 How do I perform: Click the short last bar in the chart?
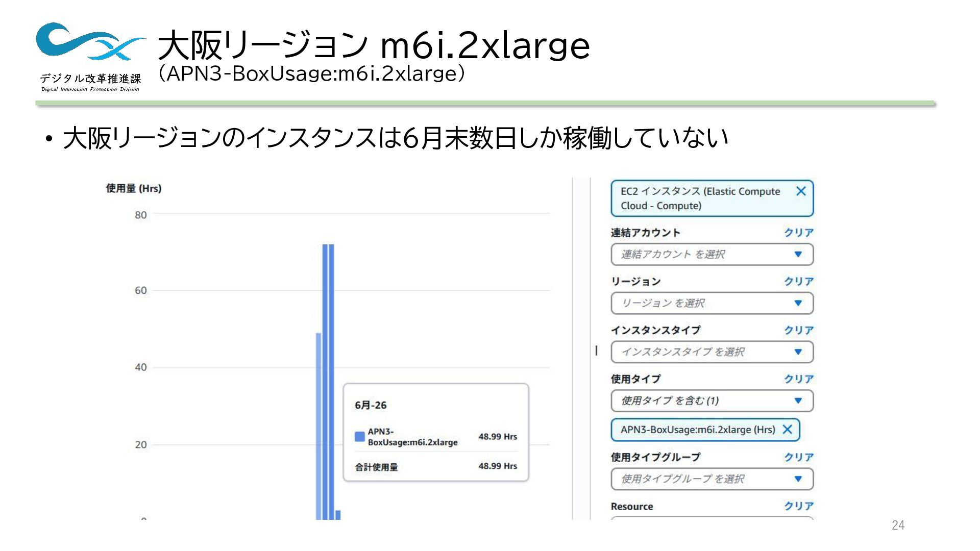(338, 515)
